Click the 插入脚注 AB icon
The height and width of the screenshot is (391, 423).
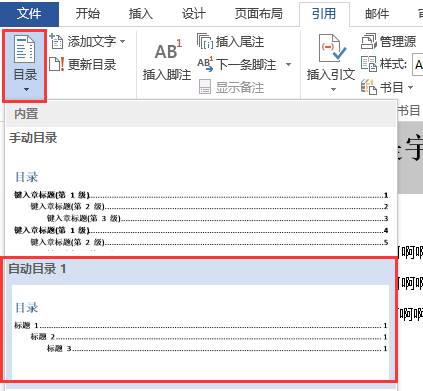(x=168, y=50)
